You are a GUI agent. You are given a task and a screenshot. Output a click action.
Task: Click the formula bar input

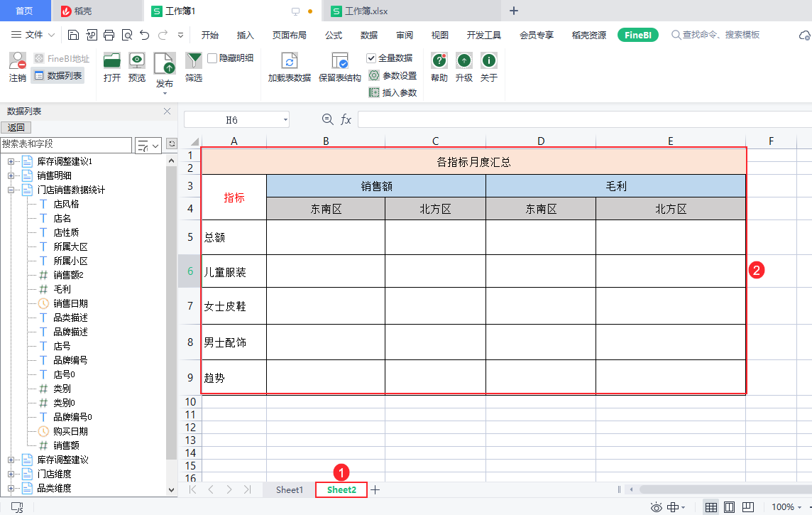[585, 119]
